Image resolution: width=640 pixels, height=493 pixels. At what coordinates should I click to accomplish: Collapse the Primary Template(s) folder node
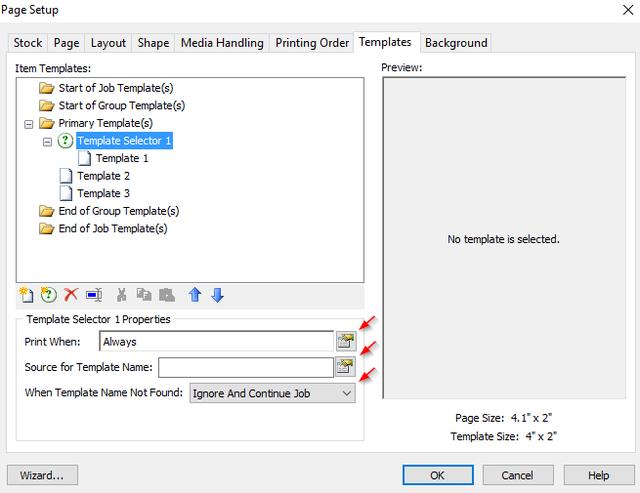tap(29, 124)
